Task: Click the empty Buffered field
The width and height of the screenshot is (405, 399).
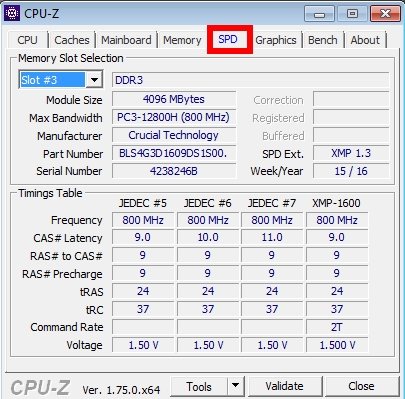Action: point(351,135)
